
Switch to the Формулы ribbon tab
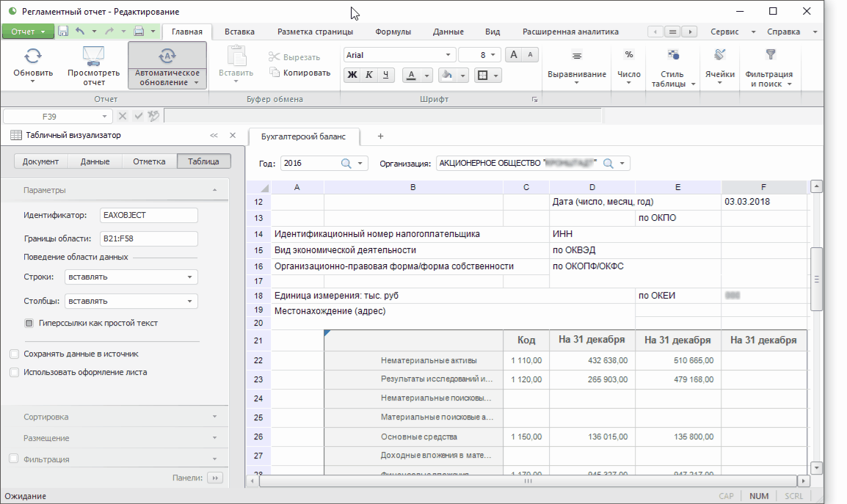tap(393, 32)
